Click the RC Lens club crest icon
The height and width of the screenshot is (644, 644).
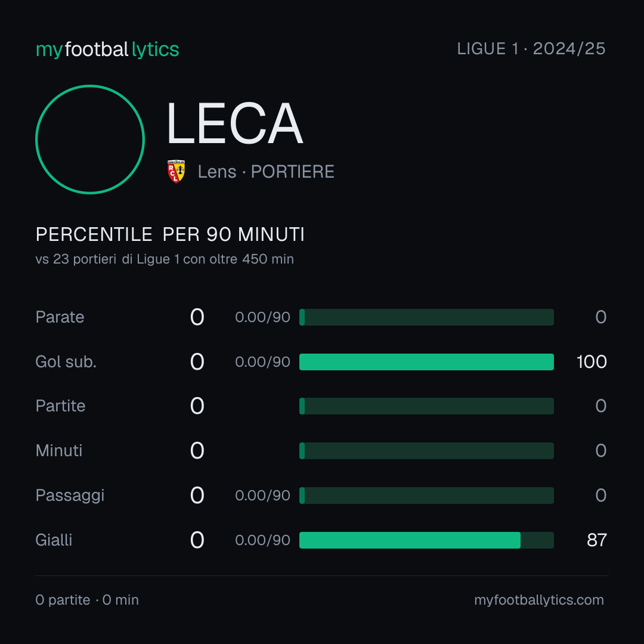coord(176,172)
